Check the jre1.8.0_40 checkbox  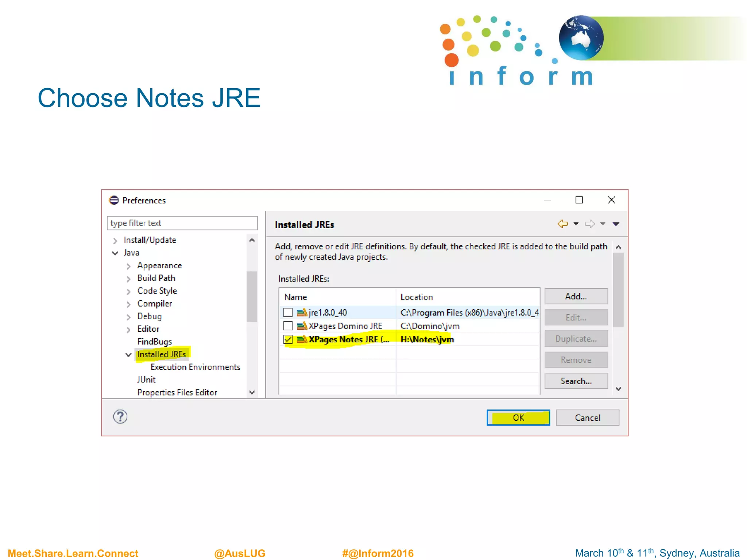[288, 312]
